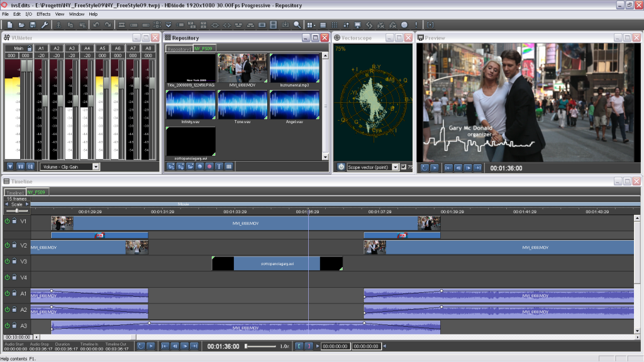Toggle Vectorscope 75% checkbox
The width and height of the screenshot is (644, 362).
(x=403, y=167)
